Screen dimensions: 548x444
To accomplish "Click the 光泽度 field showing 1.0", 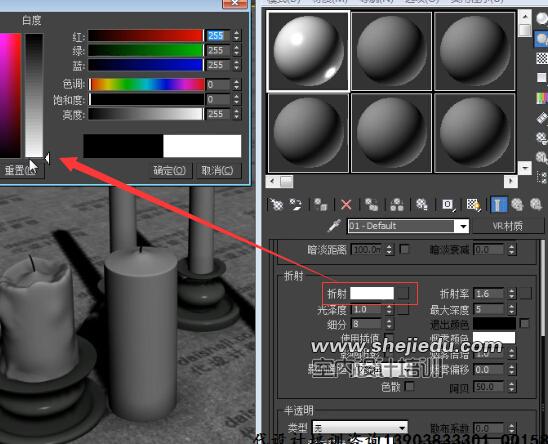I will coord(367,309).
